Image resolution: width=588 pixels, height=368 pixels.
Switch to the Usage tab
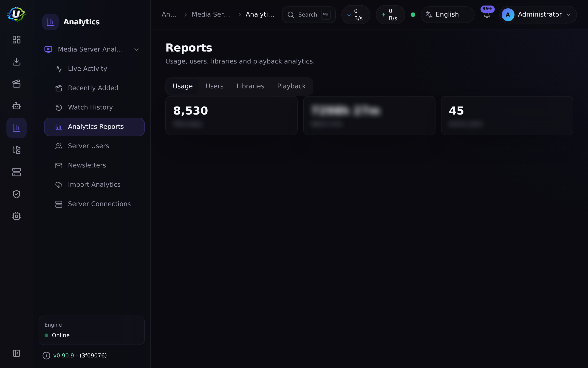point(183,86)
